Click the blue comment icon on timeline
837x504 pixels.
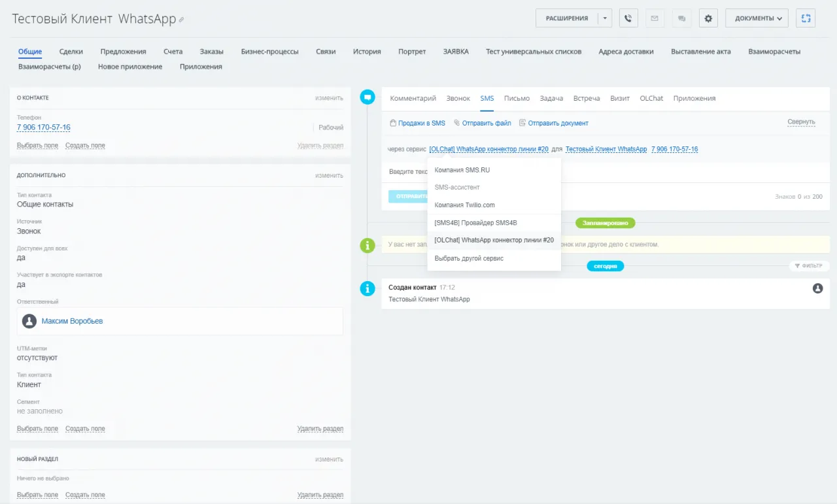point(367,97)
